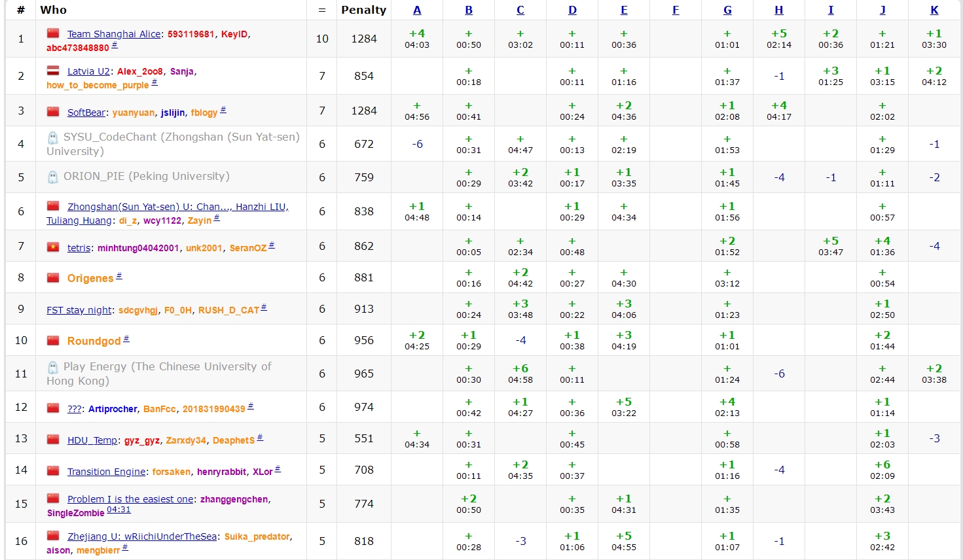Image resolution: width=963 pixels, height=560 pixels.
Task: Click the 04:31 time link after SingleZombie
Action: pos(118,510)
